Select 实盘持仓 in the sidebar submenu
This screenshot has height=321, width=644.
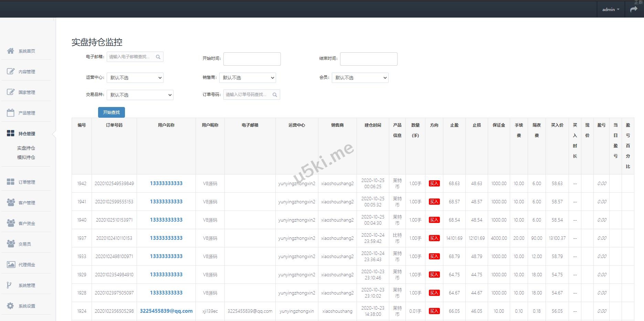point(26,148)
